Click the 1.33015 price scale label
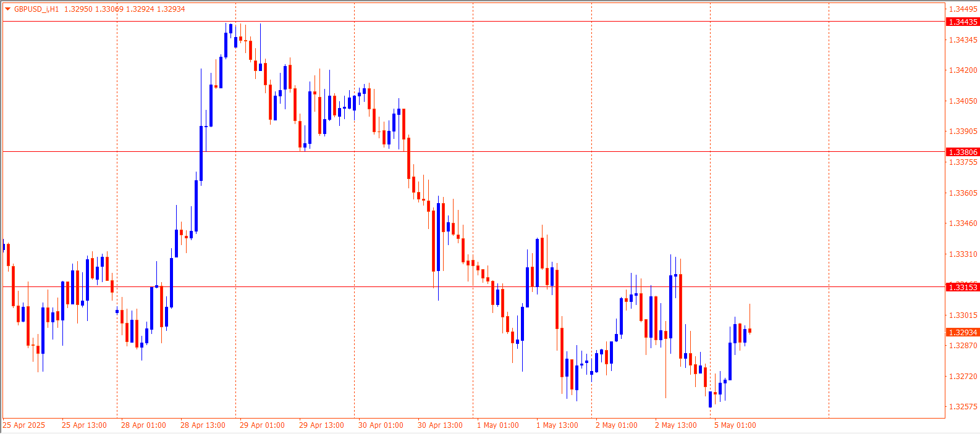 coord(963,315)
